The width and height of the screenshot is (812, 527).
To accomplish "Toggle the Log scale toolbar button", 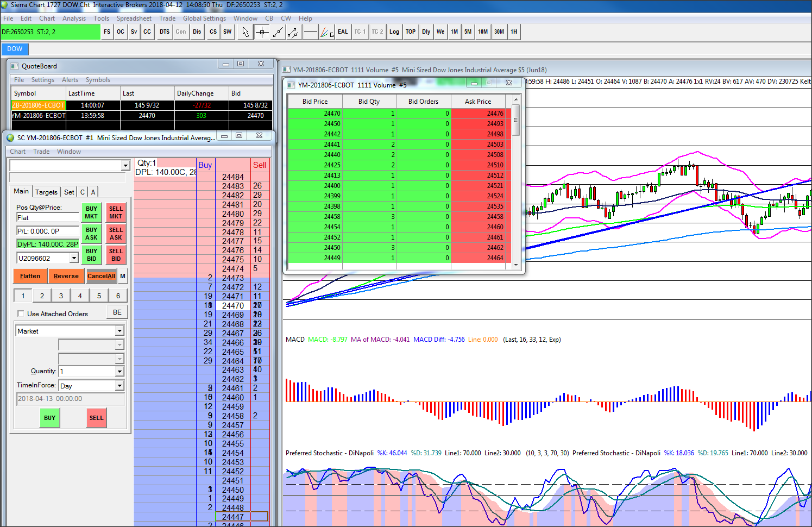I will 394,32.
